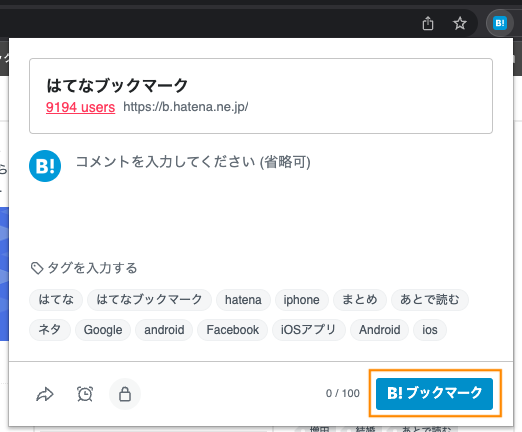
Task: Add the iphone tag
Action: pyautogui.click(x=302, y=300)
